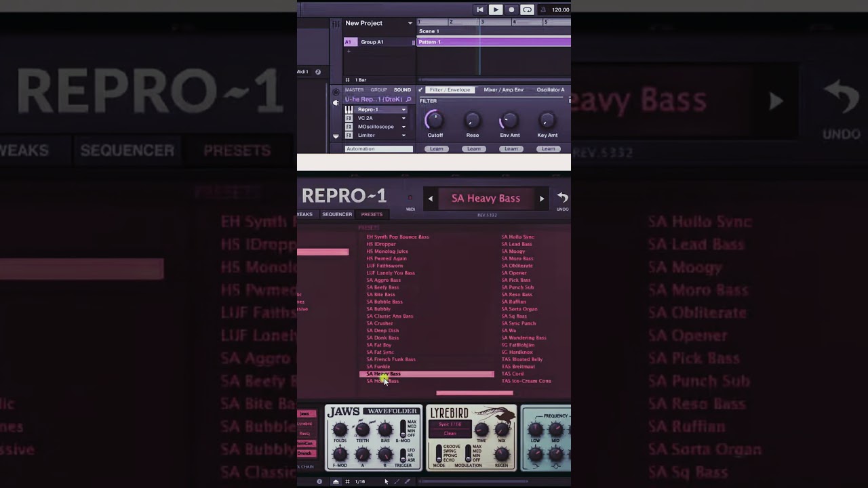
Task: Select the Drench FX chain button
Action: pyautogui.click(x=306, y=453)
